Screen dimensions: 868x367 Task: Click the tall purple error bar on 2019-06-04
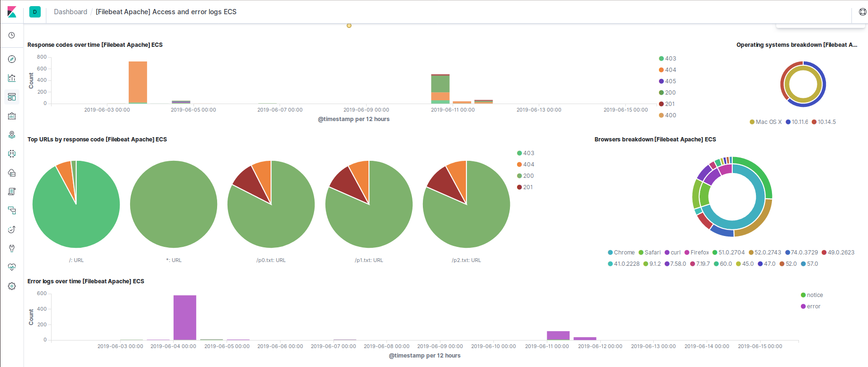tap(184, 317)
